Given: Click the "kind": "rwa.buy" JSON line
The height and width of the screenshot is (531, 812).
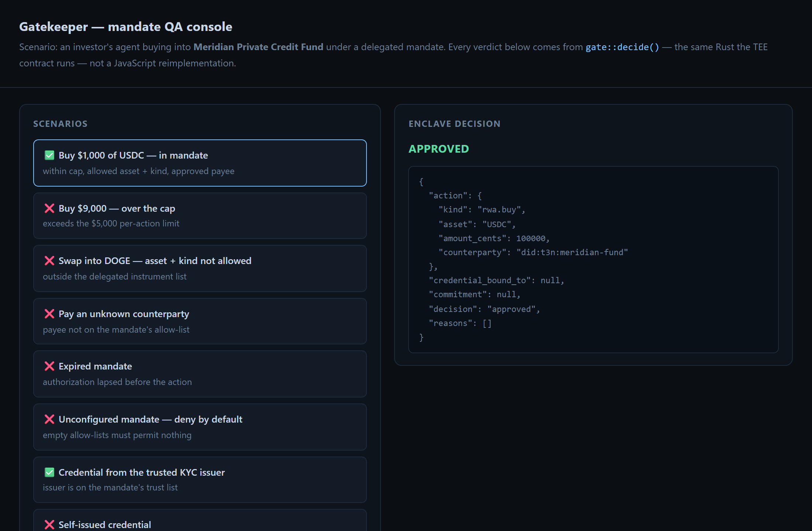Looking at the screenshot, I should (x=482, y=210).
